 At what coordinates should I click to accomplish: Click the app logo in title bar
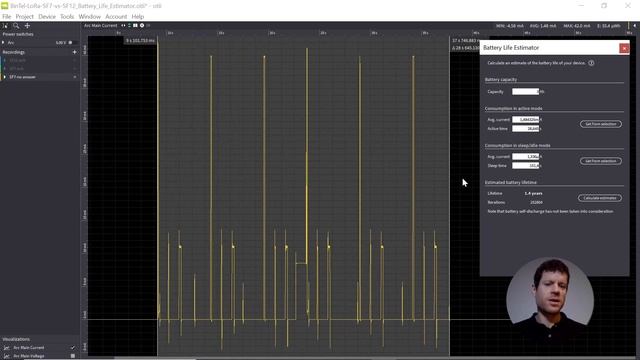coord(4,6)
